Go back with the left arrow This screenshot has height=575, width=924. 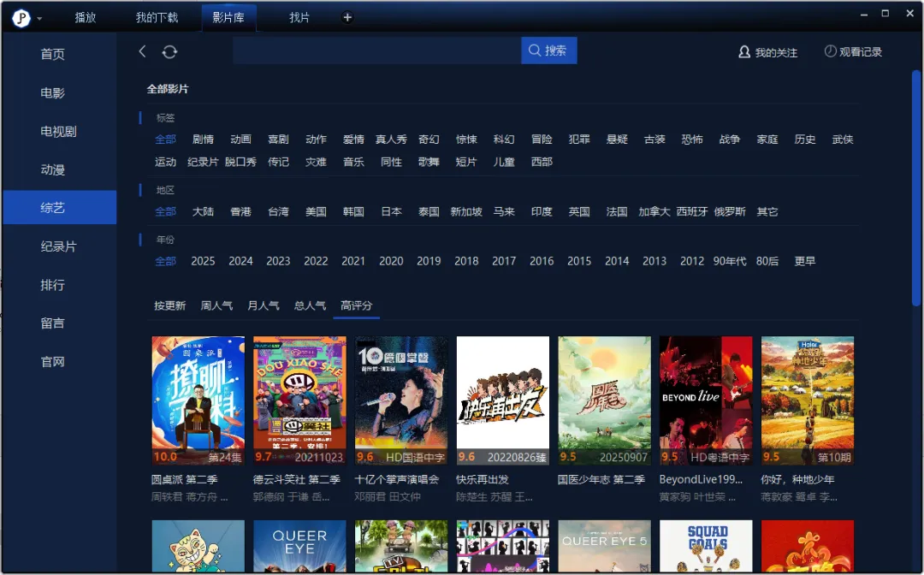[x=142, y=51]
